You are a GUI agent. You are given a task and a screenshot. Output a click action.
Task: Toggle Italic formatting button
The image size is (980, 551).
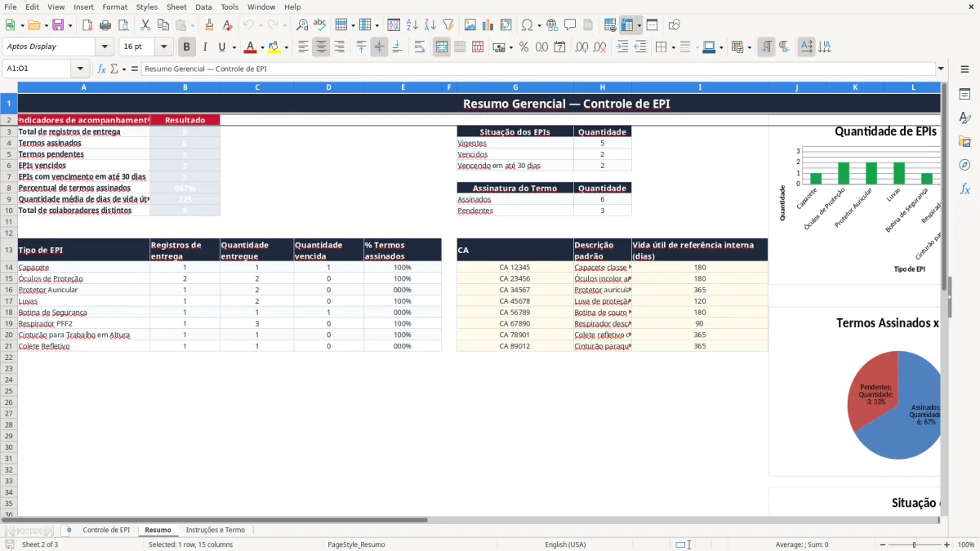204,47
